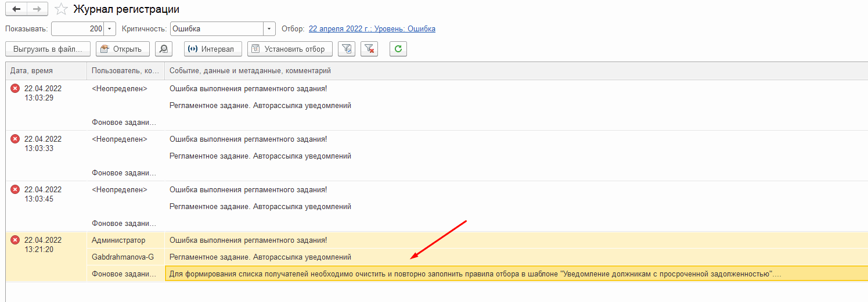Sort by the Дата, время column header
Viewport: 868px width, 302px height.
46,70
